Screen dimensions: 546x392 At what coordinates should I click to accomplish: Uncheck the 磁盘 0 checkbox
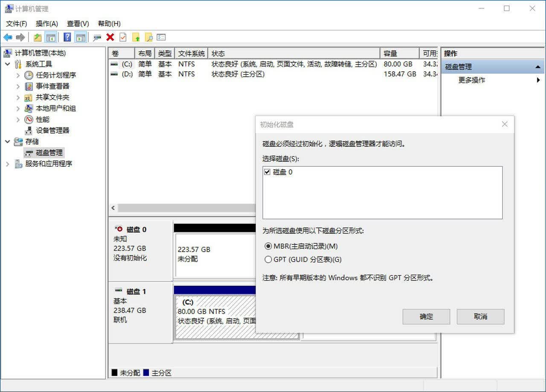(267, 172)
